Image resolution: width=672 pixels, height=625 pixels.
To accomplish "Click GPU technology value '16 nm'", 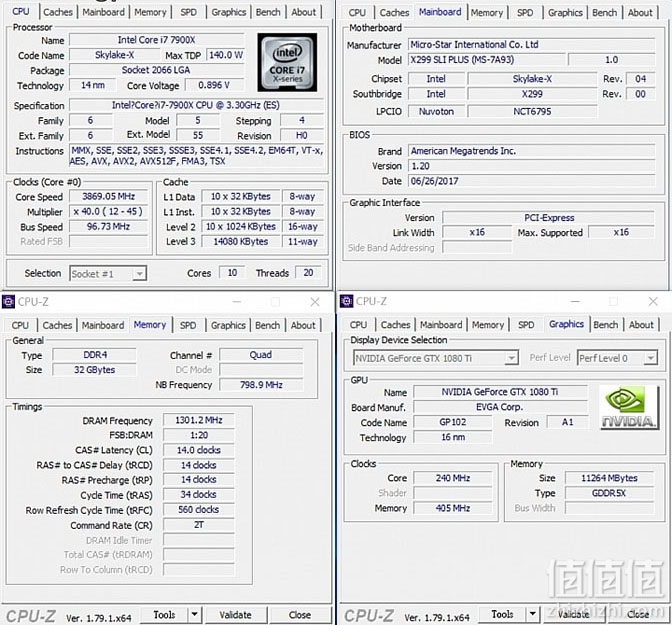I will pos(453,437).
